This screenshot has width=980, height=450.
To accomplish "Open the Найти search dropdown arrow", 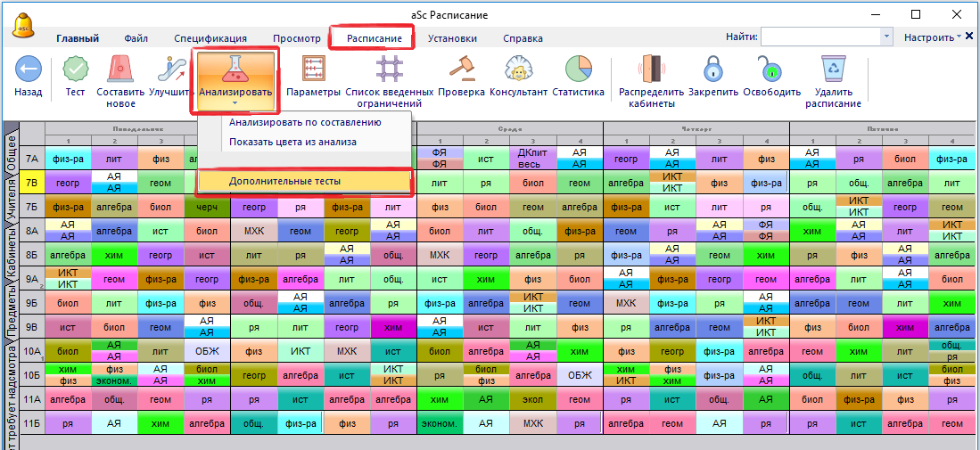I will [x=885, y=37].
